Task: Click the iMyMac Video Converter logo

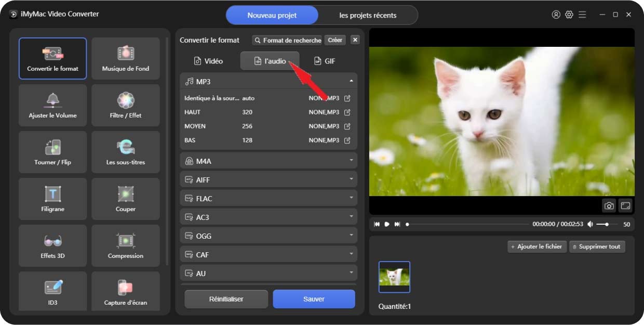Action: coord(14,14)
